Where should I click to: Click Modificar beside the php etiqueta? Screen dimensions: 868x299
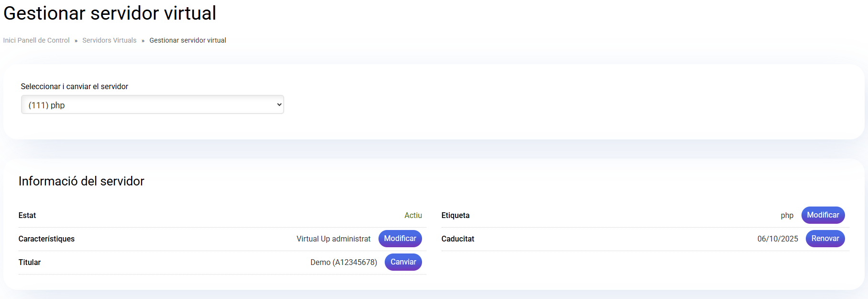pos(823,215)
